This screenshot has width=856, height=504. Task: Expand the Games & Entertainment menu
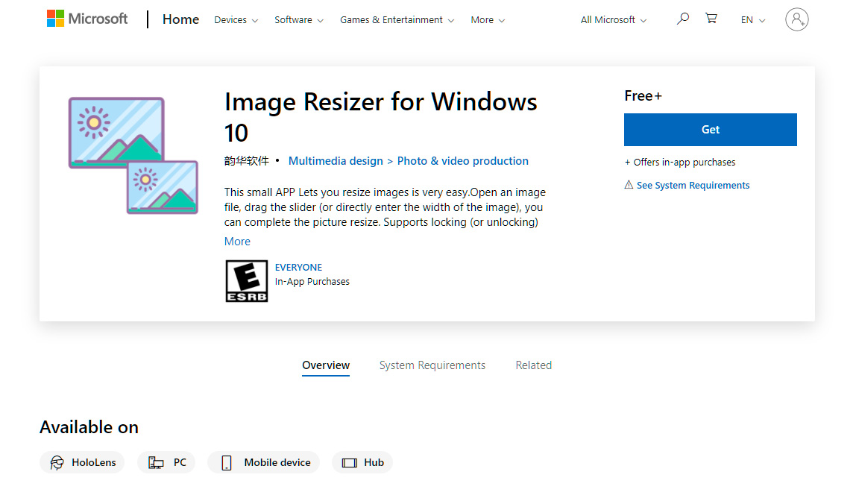pos(397,20)
